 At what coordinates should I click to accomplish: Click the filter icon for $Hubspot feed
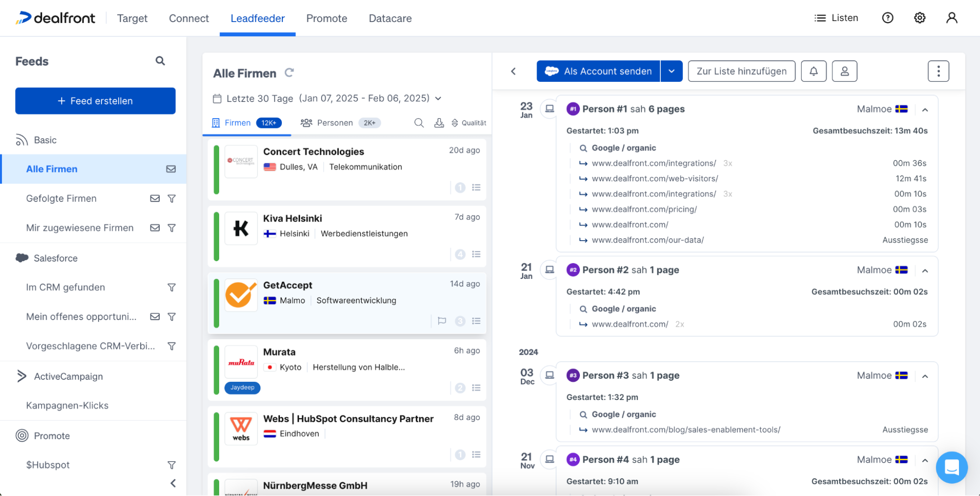tap(172, 465)
